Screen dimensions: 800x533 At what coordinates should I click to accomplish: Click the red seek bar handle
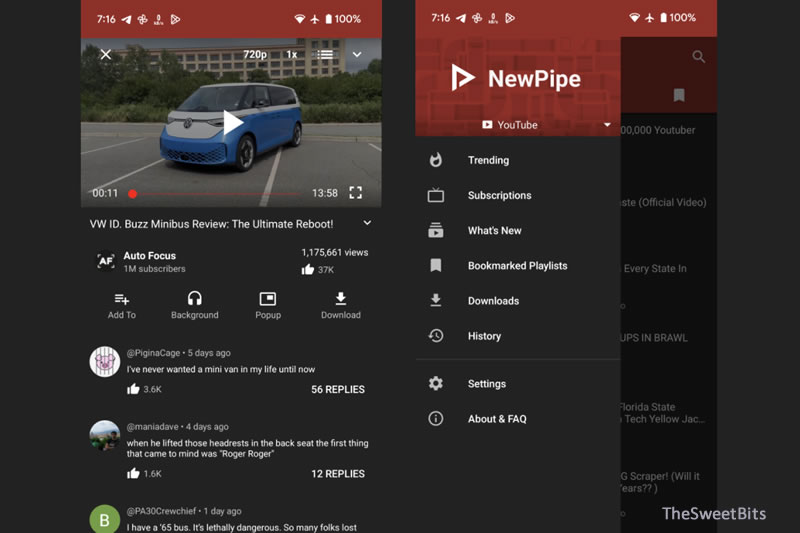coord(133,193)
